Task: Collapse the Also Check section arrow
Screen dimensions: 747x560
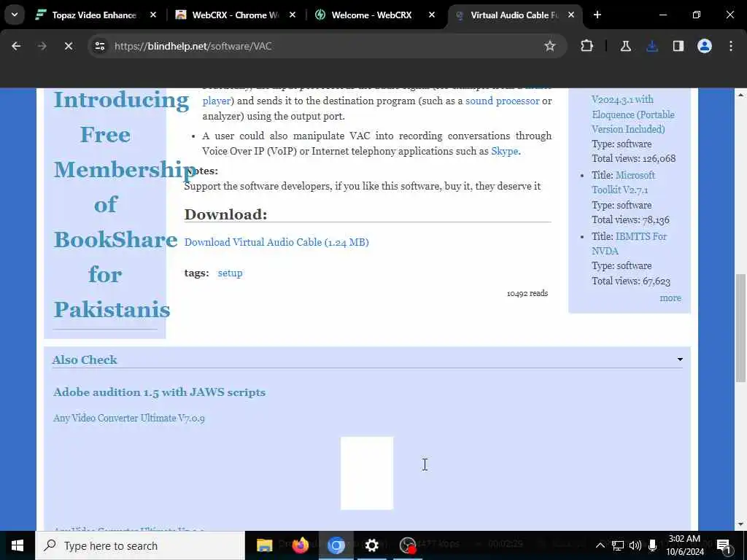Action: click(x=680, y=359)
